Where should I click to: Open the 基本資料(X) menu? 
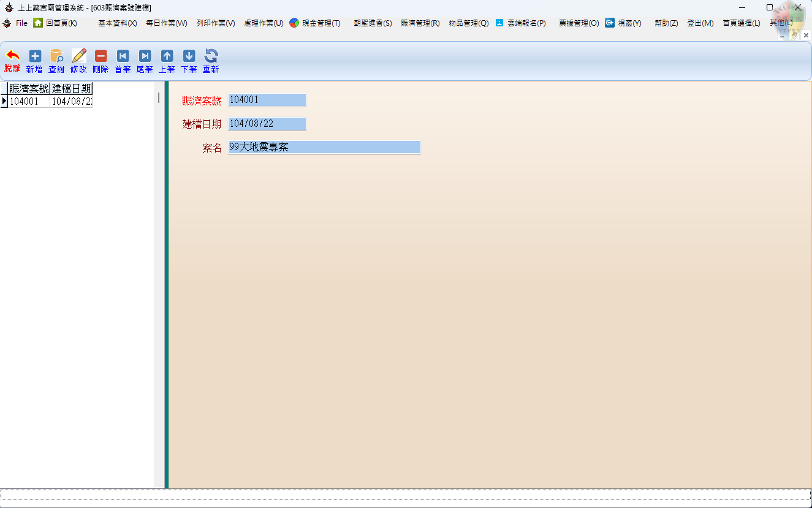tap(117, 23)
